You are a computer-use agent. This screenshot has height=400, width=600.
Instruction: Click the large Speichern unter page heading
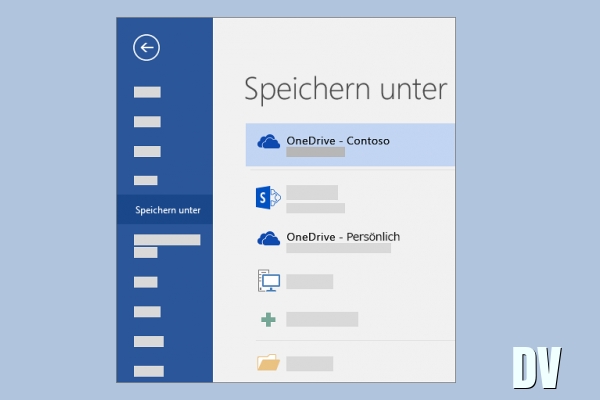344,90
